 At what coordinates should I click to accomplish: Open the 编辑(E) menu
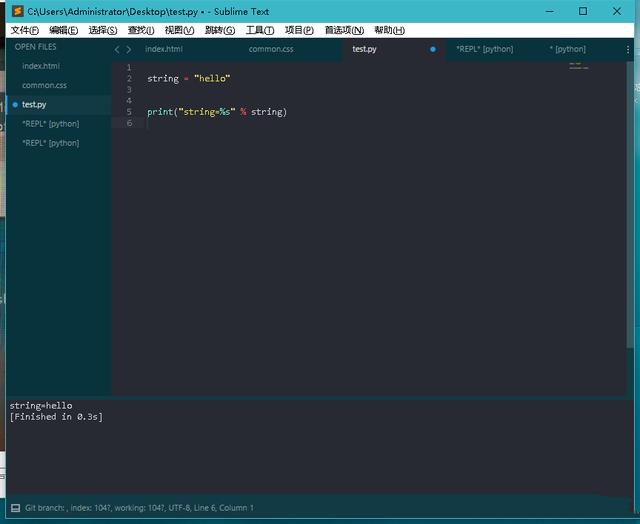click(63, 30)
